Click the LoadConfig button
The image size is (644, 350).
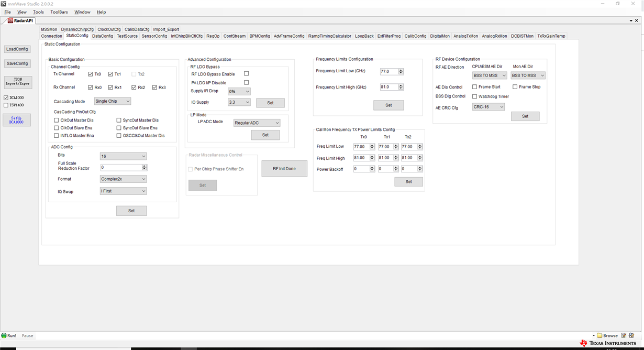click(17, 49)
